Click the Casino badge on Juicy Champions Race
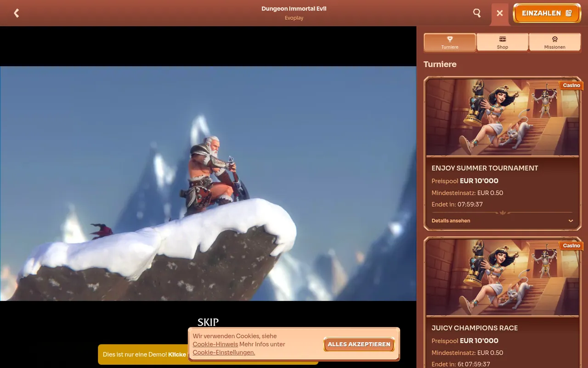This screenshot has height=368, width=588. click(x=571, y=246)
